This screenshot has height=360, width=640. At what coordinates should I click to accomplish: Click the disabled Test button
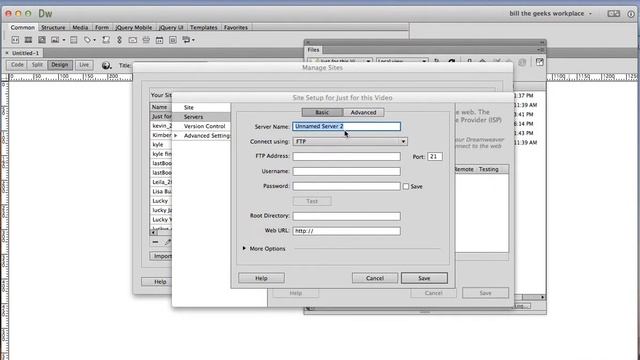click(x=312, y=201)
